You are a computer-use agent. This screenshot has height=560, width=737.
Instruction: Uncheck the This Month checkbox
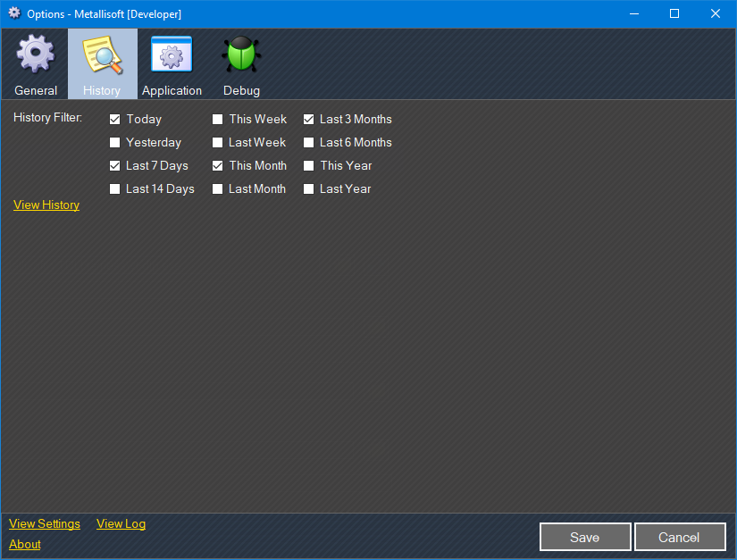[217, 165]
